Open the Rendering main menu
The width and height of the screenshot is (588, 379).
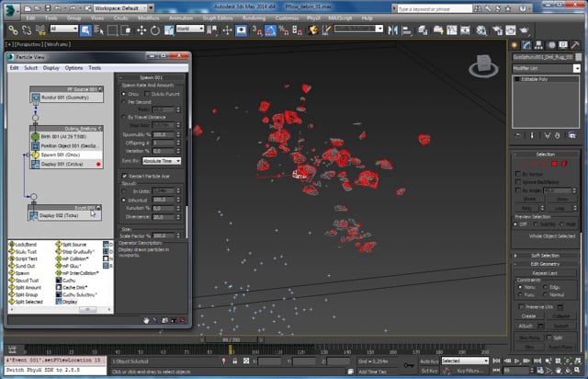pyautogui.click(x=254, y=18)
